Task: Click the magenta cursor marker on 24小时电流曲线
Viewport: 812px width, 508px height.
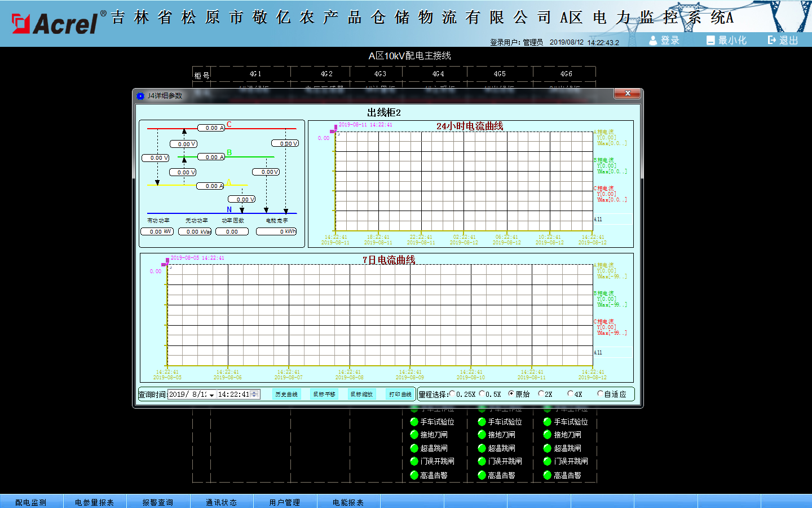Action: point(333,131)
